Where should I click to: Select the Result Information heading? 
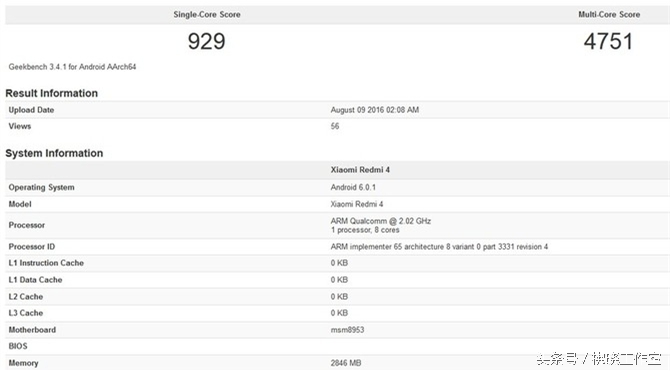tap(51, 93)
